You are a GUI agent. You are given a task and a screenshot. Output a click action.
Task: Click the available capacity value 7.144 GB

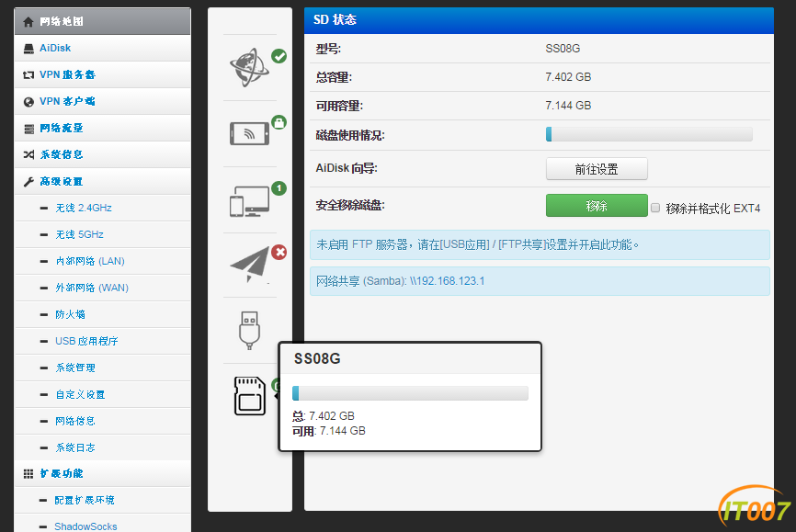(x=568, y=106)
